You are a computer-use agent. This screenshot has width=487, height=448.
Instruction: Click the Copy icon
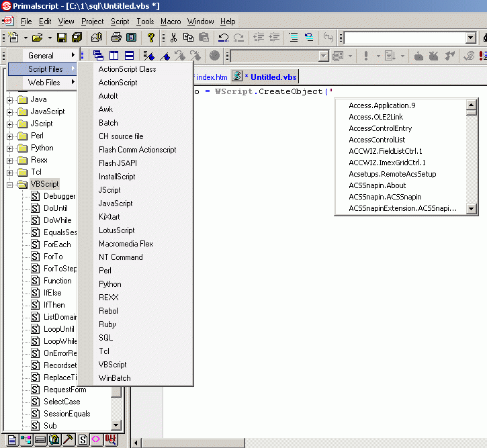point(188,38)
